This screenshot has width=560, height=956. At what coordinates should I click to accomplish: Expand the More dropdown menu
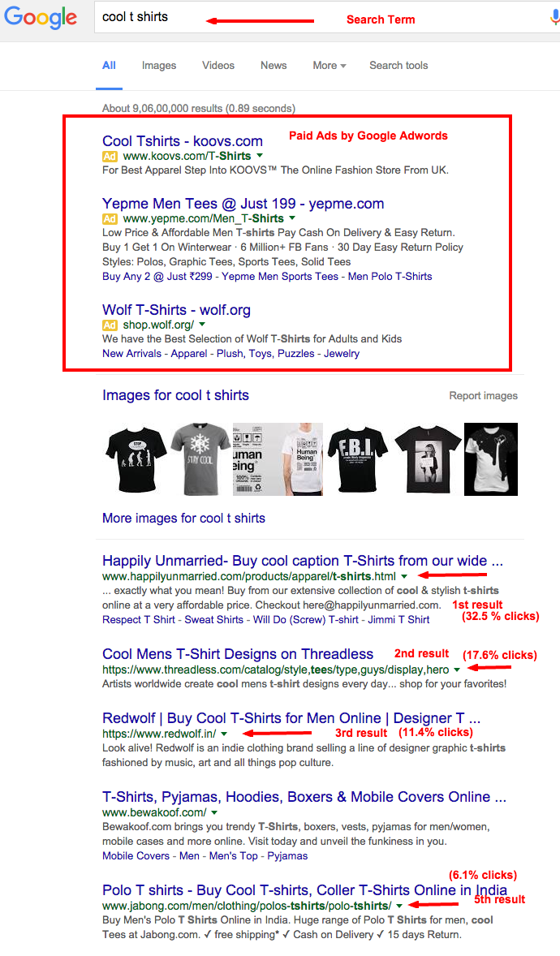[330, 65]
